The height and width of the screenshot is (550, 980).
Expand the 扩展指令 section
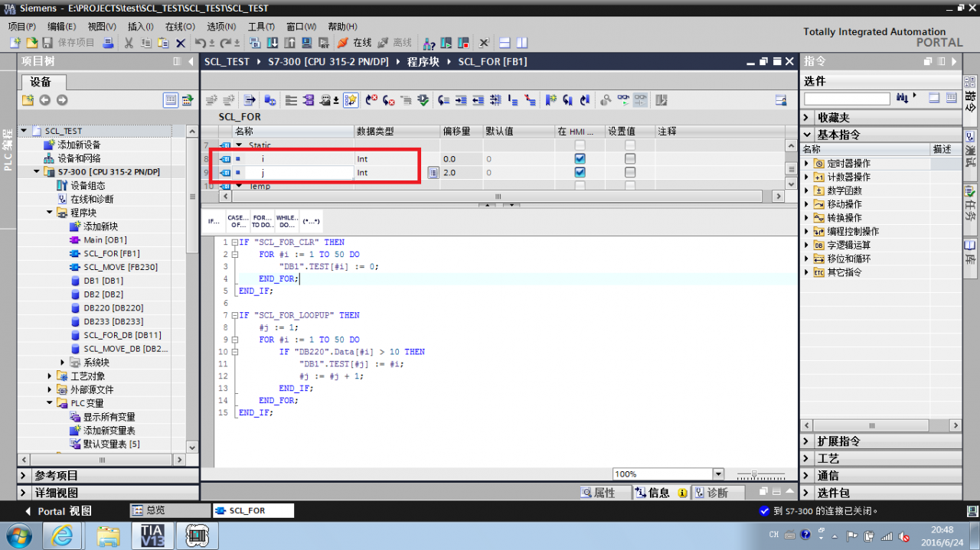807,441
